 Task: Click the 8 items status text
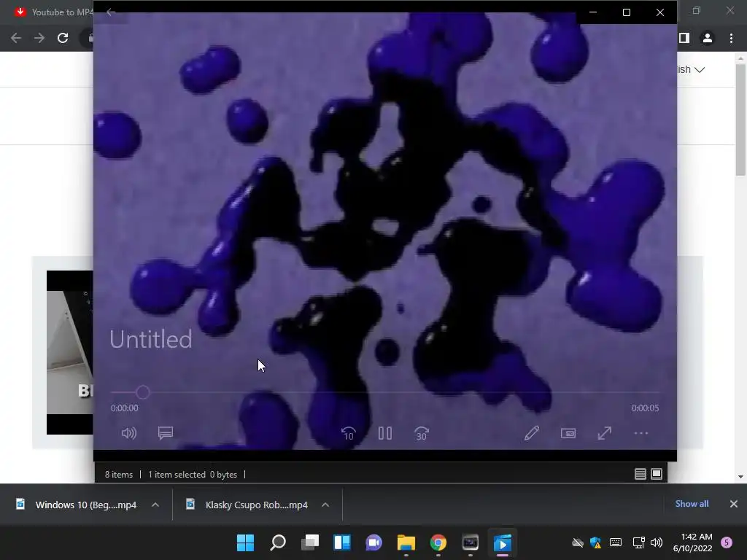pos(119,474)
